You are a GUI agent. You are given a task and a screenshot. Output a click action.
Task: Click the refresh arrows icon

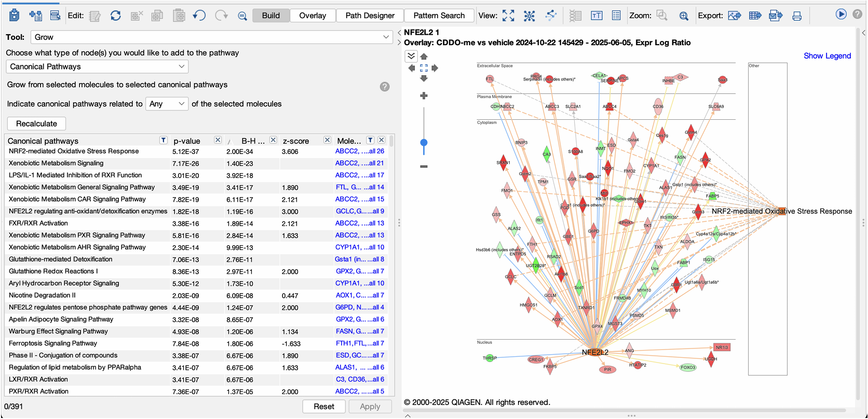(x=116, y=16)
